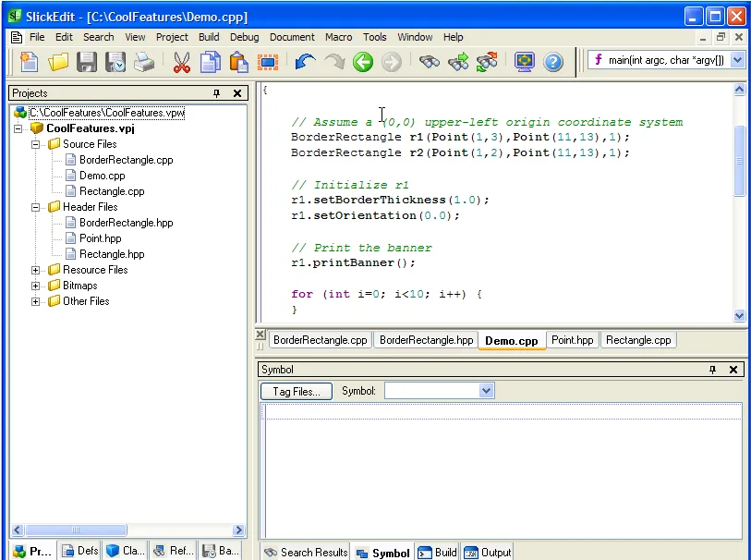Viewport: 751px width, 560px height.
Task: Toggle auto-hide pin on the Projects panel
Action: coord(216,92)
